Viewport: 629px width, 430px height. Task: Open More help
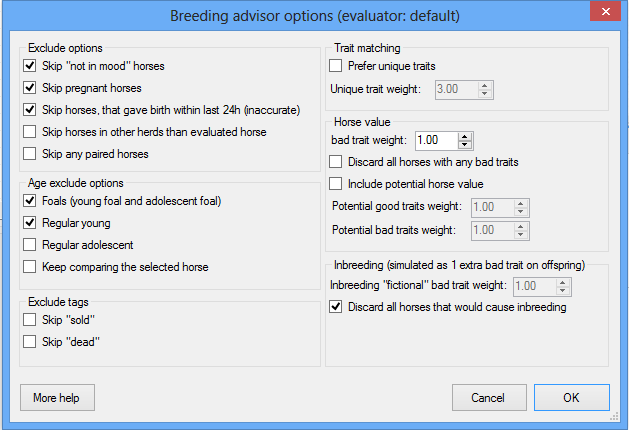click(x=57, y=398)
